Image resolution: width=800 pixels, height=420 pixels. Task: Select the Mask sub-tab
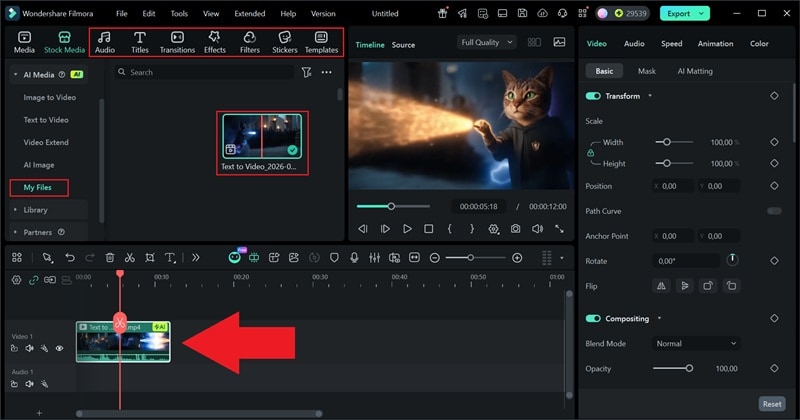point(646,71)
